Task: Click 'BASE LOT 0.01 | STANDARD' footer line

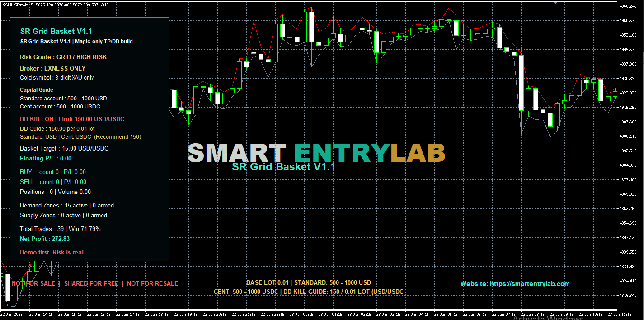Action: [309, 283]
